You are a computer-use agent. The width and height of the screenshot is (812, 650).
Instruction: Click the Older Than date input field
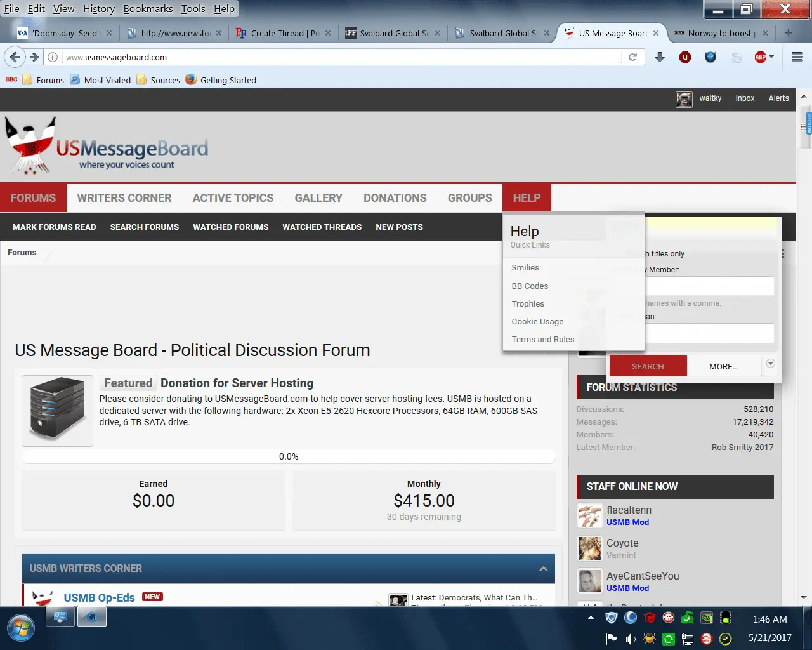(709, 333)
